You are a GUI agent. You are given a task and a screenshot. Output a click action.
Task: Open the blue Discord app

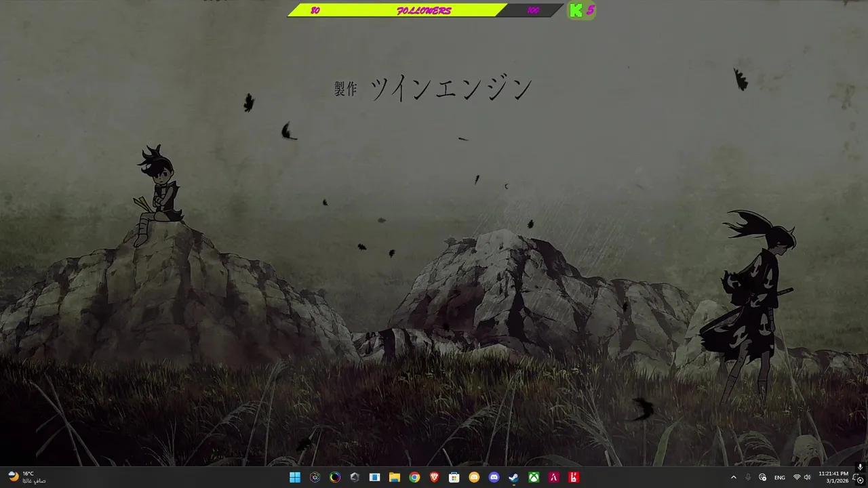click(494, 477)
